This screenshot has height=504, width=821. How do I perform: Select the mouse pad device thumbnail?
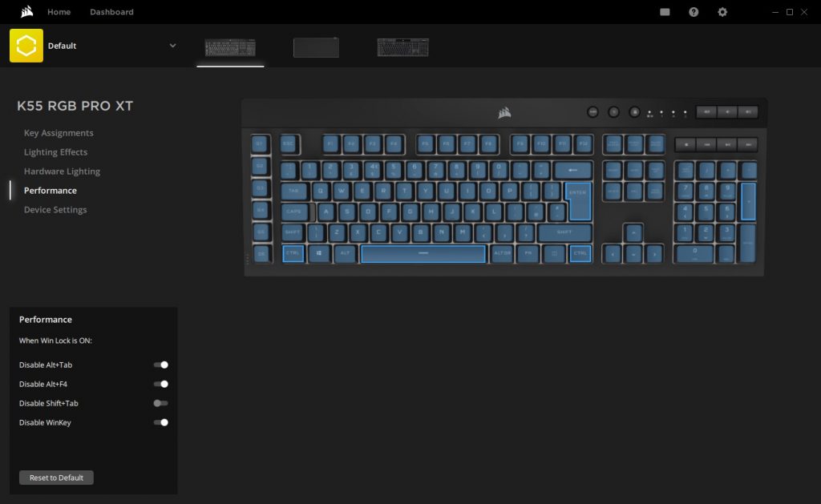316,47
